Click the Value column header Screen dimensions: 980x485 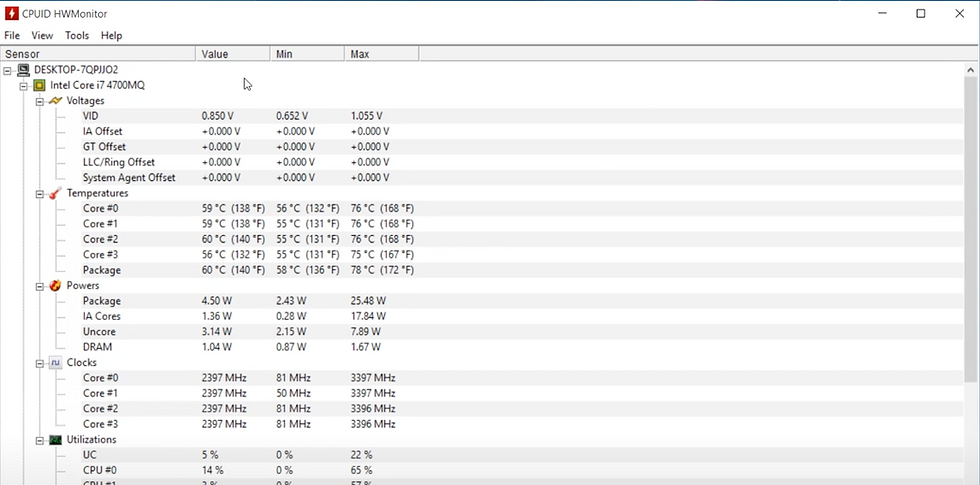tap(232, 54)
